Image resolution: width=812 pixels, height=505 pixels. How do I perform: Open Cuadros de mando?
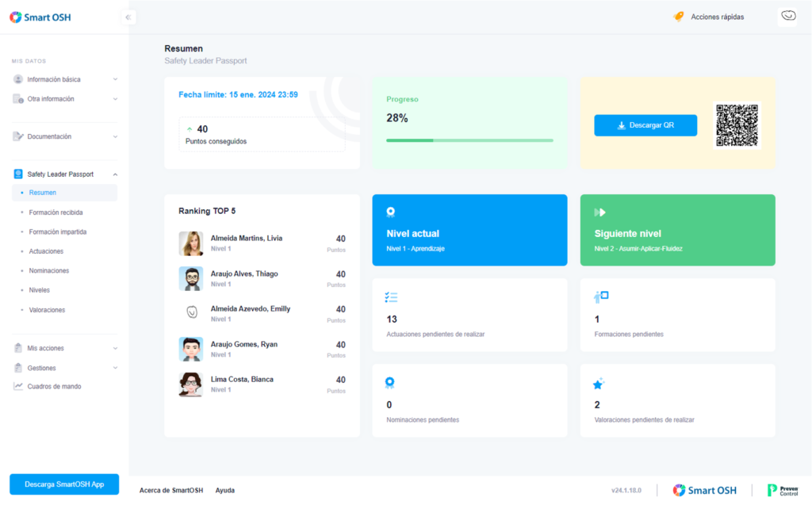(54, 386)
